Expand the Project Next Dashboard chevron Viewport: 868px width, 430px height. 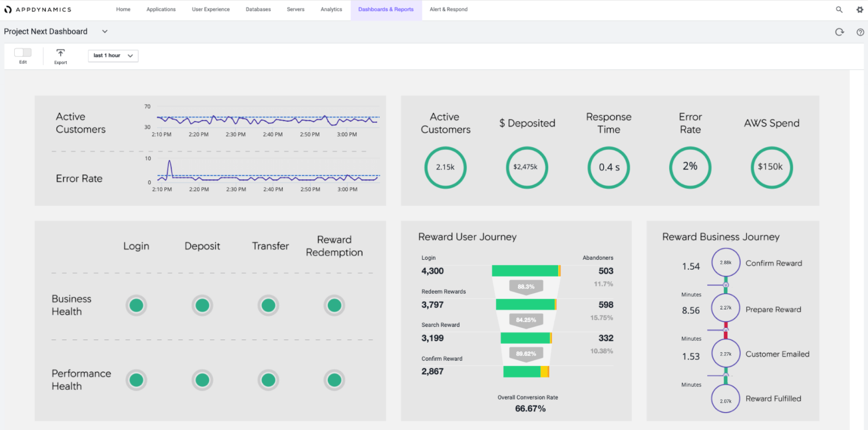tap(105, 31)
